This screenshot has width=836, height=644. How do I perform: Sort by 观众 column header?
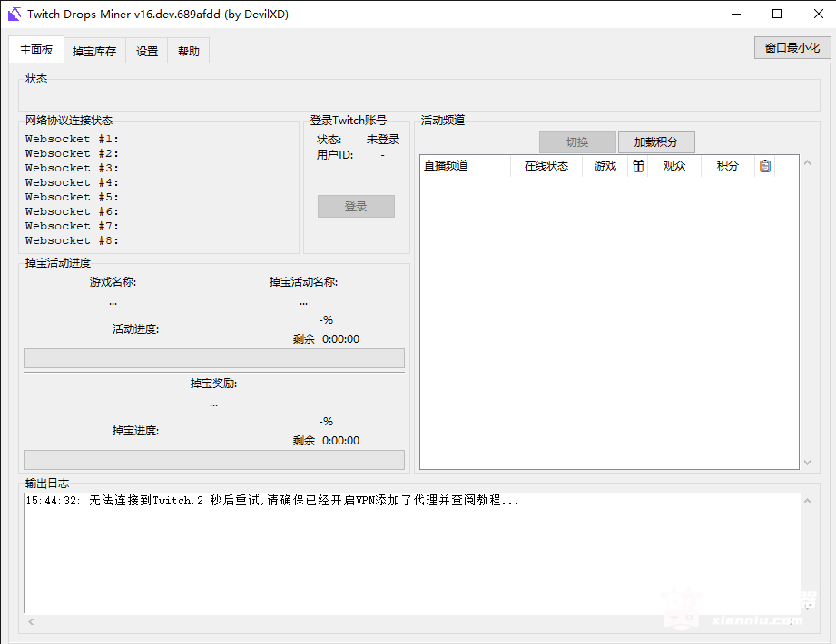(674, 166)
